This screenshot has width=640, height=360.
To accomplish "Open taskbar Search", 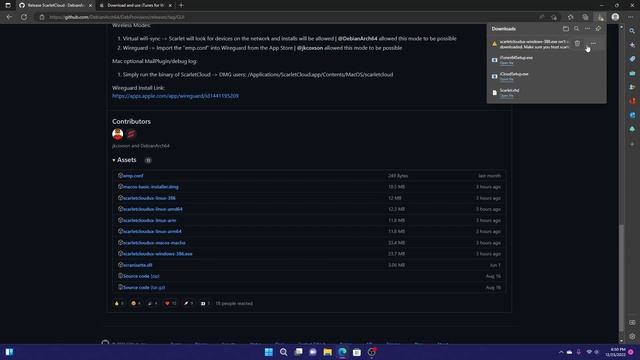I will [x=283, y=352].
